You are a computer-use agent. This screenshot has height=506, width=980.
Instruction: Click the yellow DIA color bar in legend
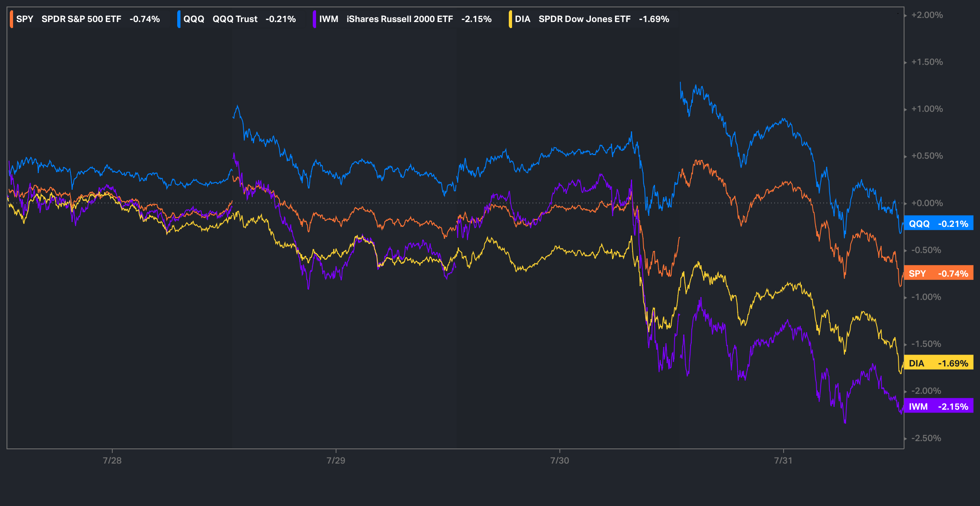pos(510,19)
